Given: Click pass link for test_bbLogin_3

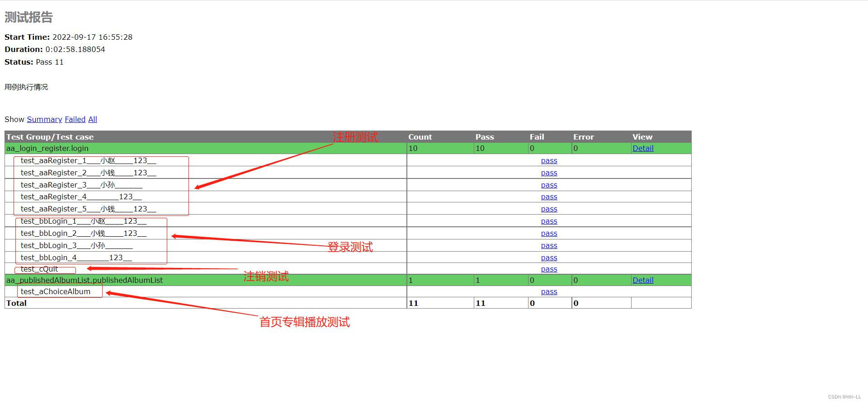Looking at the screenshot, I should (549, 245).
